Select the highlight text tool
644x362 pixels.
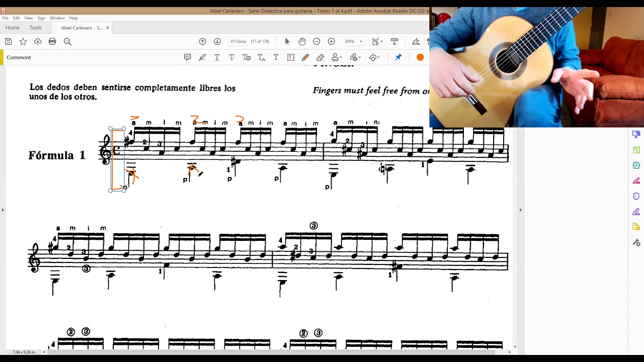[x=202, y=57]
